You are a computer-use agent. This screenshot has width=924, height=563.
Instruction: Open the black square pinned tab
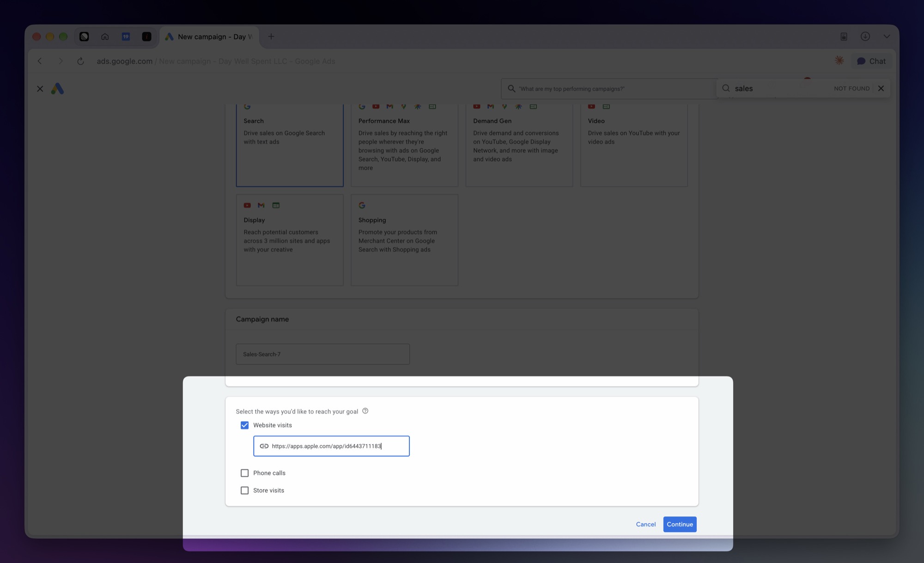pyautogui.click(x=146, y=37)
